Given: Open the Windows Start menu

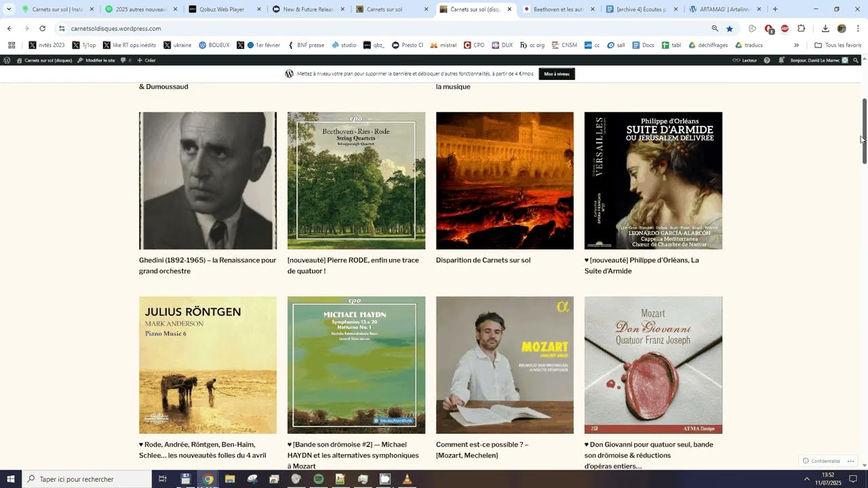Looking at the screenshot, I should pyautogui.click(x=11, y=479).
